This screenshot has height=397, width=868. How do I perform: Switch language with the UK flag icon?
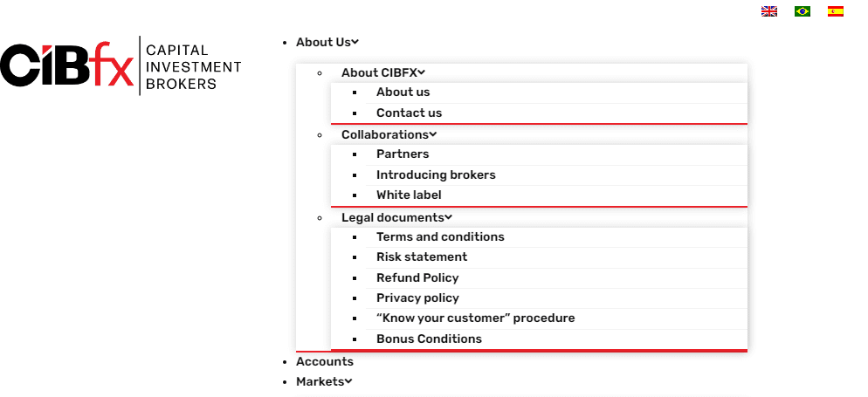[769, 11]
